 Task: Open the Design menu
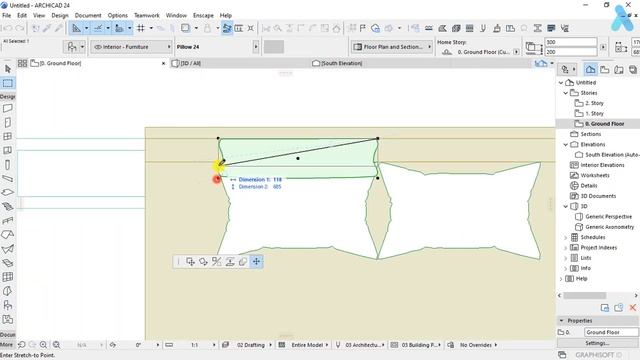click(x=60, y=16)
